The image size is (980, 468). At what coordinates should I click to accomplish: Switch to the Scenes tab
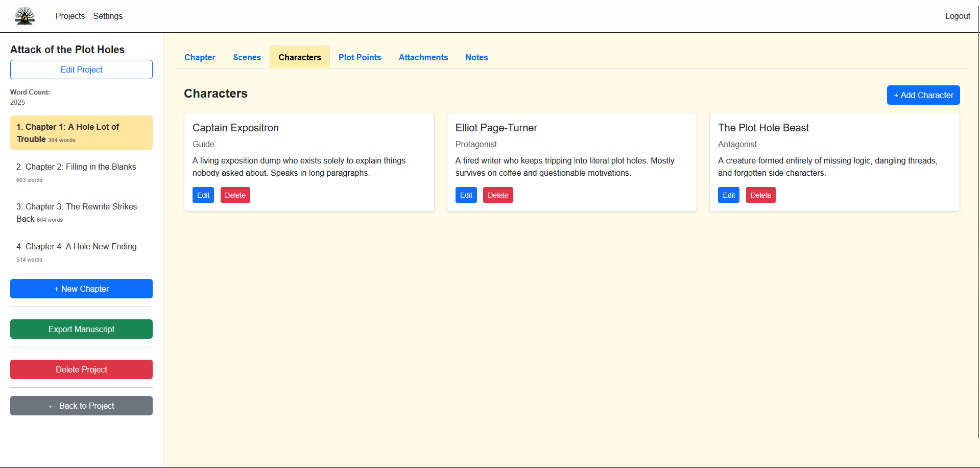coord(247,57)
